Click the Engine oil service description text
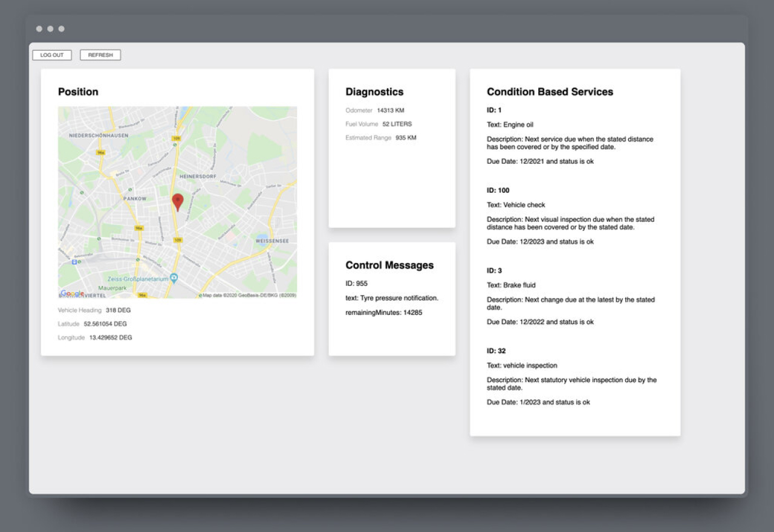 (x=570, y=143)
